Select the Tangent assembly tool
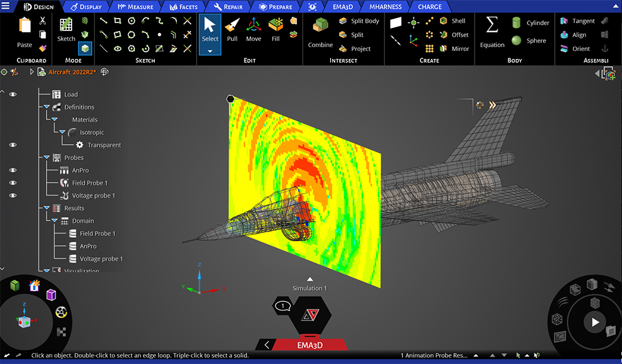This screenshot has width=622, height=364. coord(576,20)
